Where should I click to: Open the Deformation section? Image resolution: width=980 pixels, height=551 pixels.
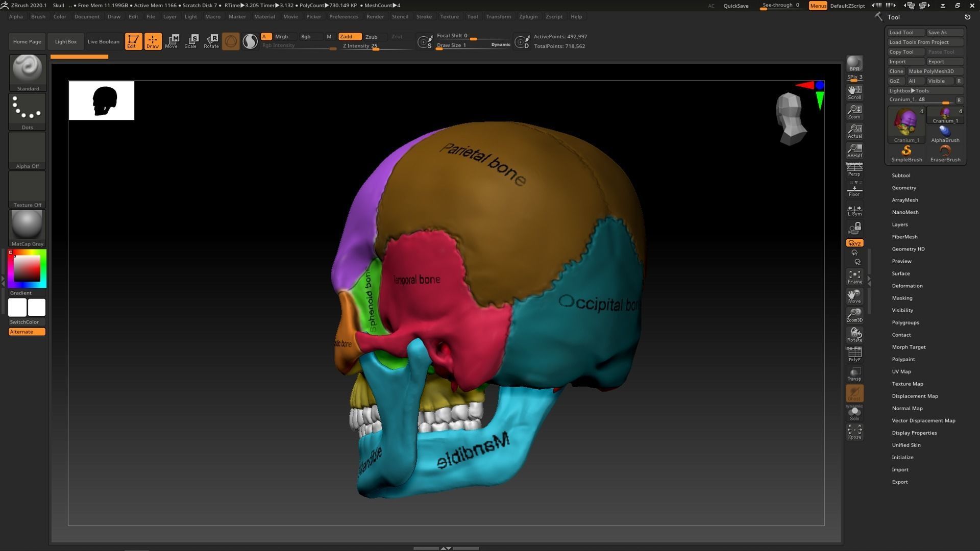907,285
